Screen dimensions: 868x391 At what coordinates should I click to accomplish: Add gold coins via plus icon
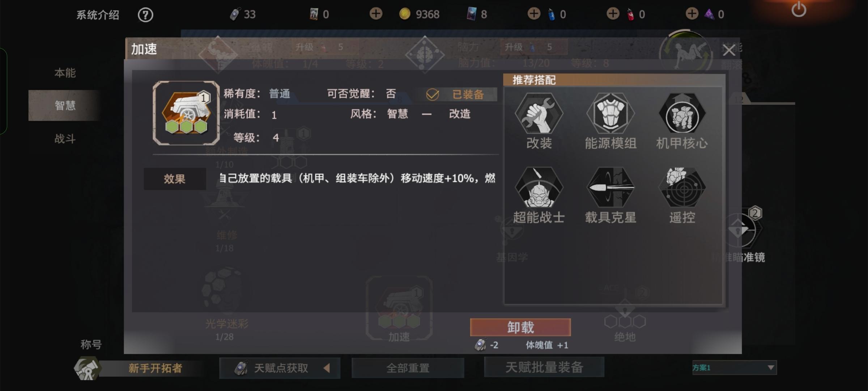click(x=376, y=14)
